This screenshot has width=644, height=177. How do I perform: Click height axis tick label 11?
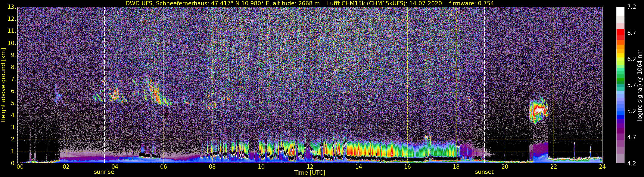[12, 31]
